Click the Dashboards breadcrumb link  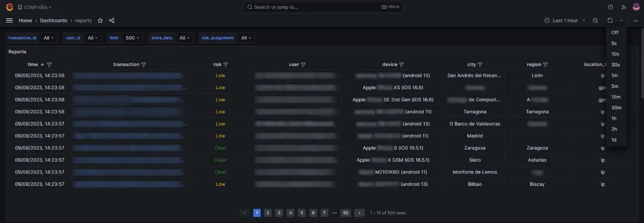(x=54, y=21)
